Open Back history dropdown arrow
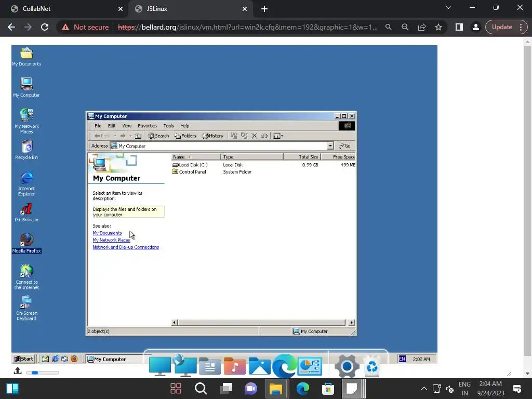Viewport: 532px width, 399px height. point(115,136)
